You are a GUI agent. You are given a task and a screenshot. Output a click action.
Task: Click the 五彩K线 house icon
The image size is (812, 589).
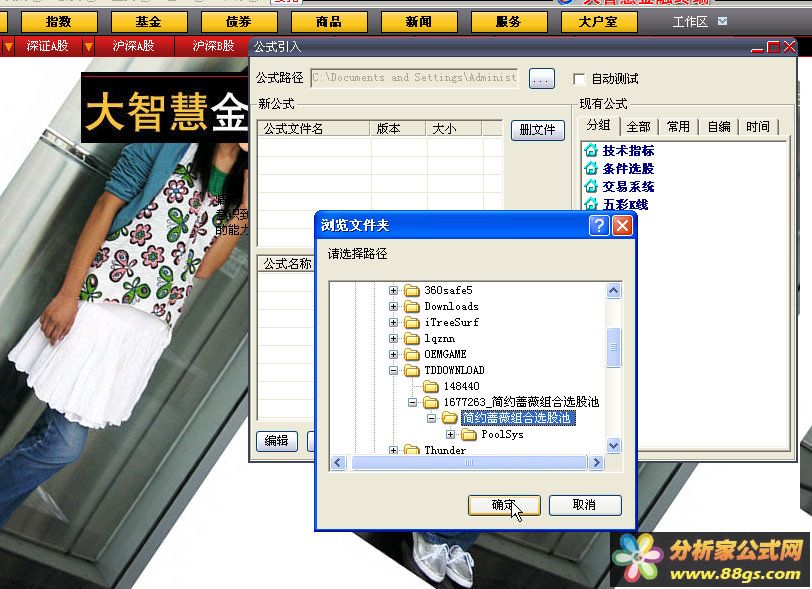tap(591, 204)
